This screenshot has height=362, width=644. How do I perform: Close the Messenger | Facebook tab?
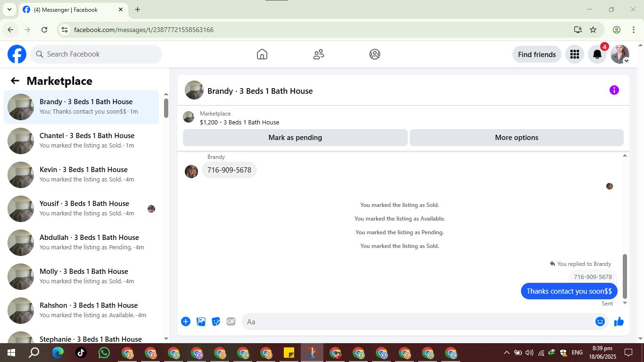coord(121,9)
